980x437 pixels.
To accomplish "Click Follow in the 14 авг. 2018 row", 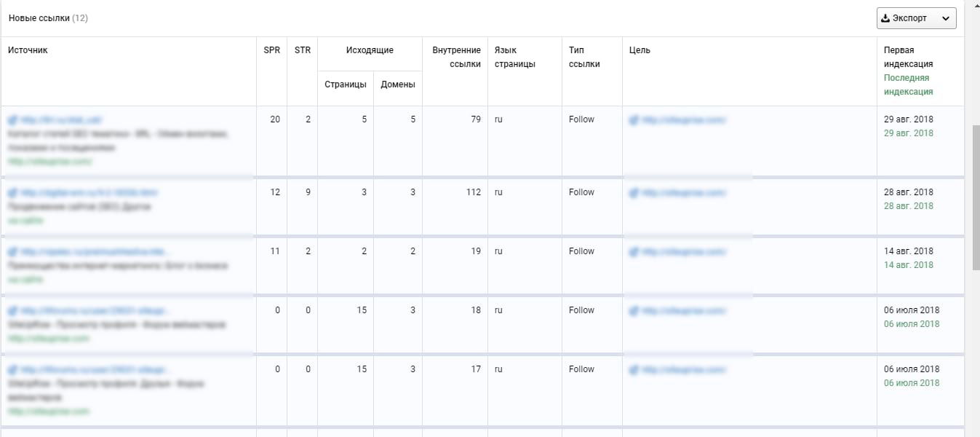I will coord(582,251).
